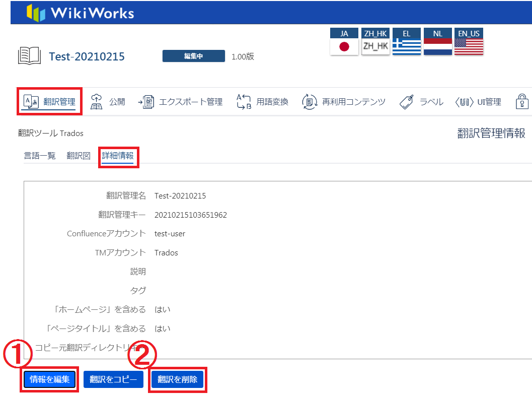Select the Japanese flag icon
Screen dimensions: 532x394
pyautogui.click(x=344, y=47)
